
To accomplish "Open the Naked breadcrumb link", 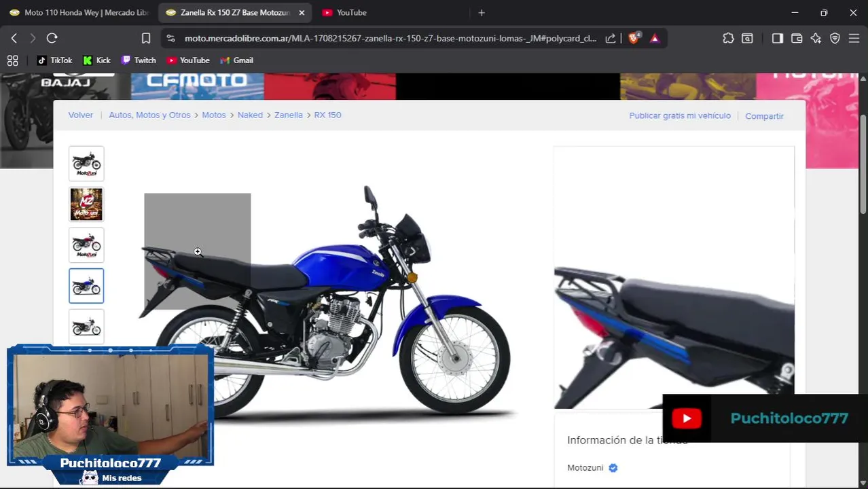I will pos(250,115).
